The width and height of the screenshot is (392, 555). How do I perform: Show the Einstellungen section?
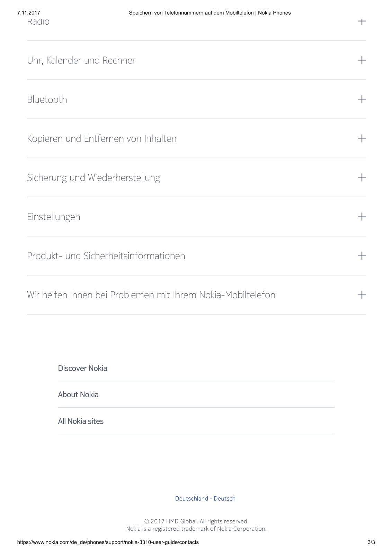[54, 217]
